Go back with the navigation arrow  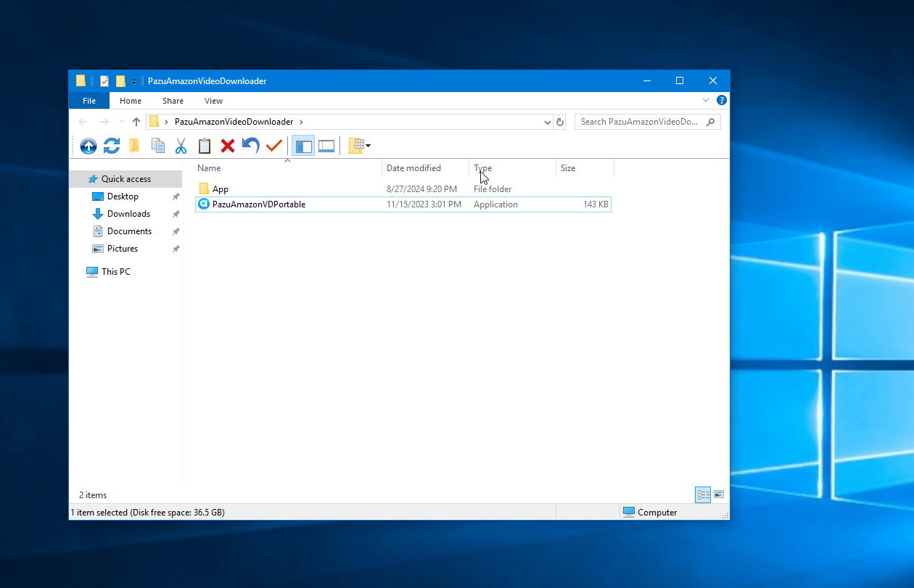point(83,122)
